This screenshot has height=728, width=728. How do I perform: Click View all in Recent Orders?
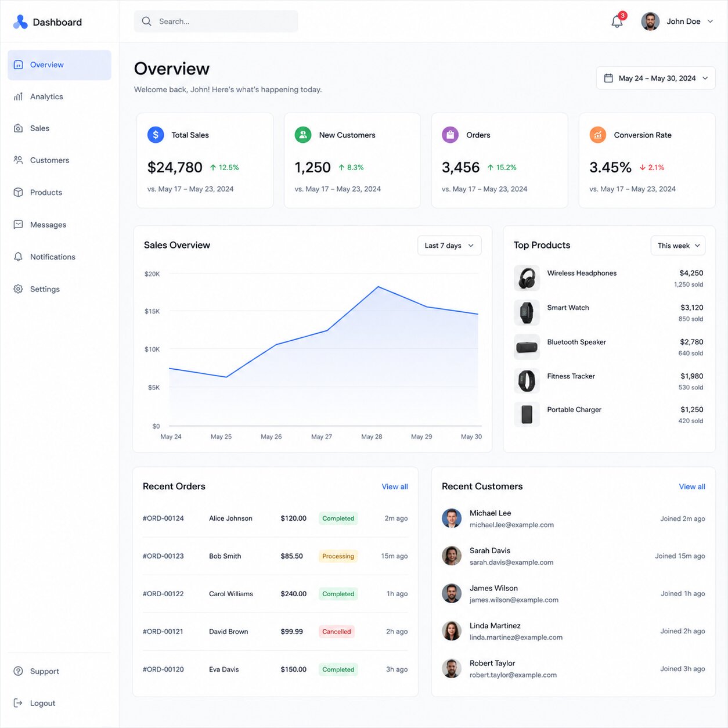[x=395, y=486]
